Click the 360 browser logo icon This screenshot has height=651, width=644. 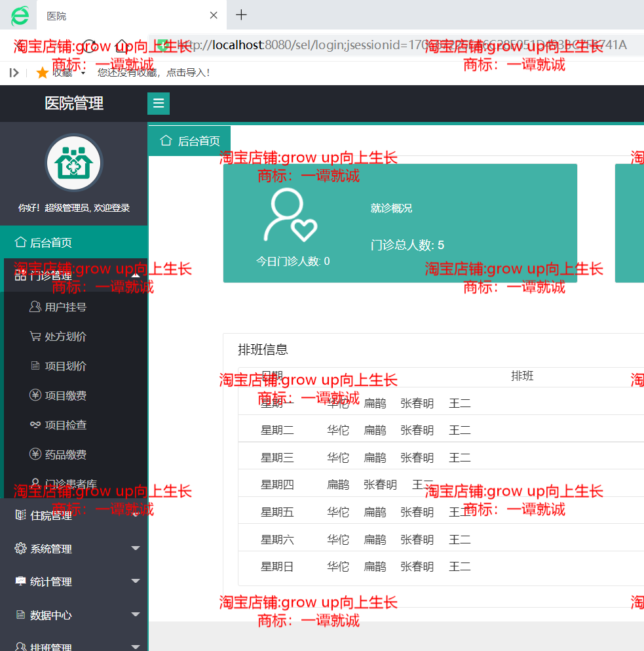tap(20, 15)
